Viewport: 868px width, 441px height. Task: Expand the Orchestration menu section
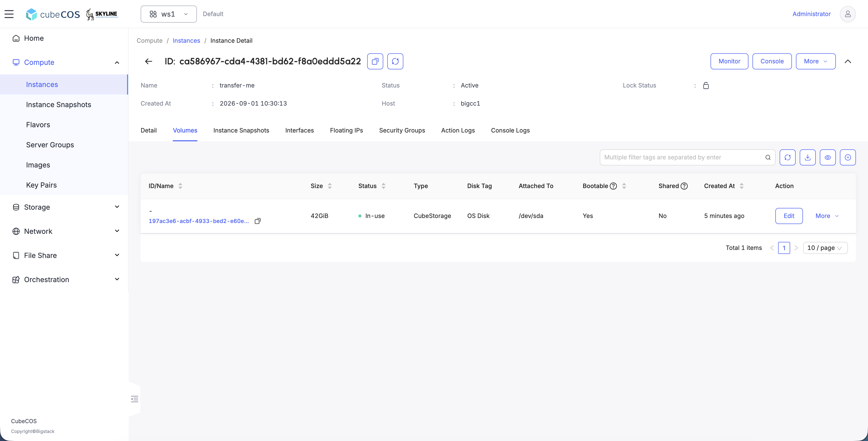point(64,279)
